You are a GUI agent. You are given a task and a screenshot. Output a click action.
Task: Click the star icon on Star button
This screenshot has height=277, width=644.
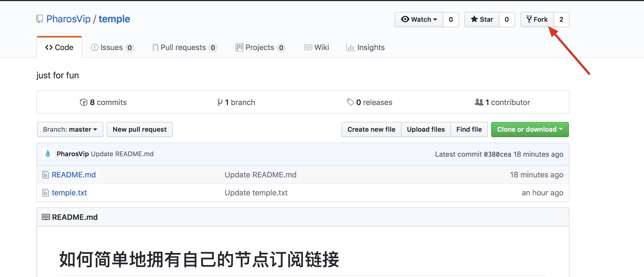click(x=474, y=19)
